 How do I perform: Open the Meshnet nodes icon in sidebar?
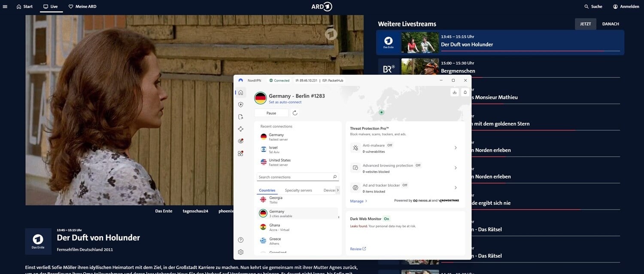(x=240, y=129)
